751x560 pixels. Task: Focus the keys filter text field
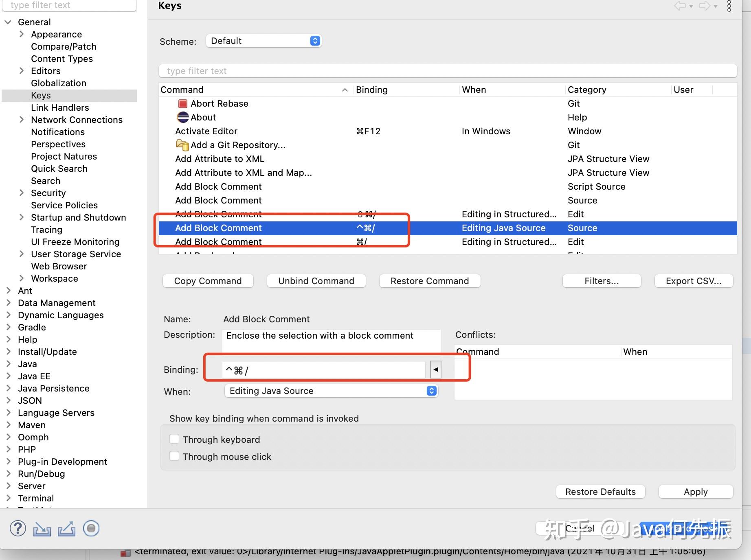448,71
